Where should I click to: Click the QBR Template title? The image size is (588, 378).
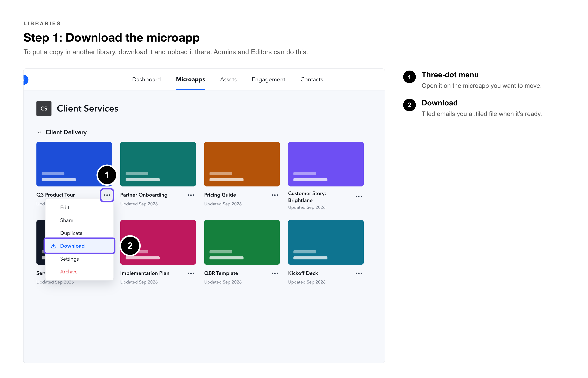221,273
